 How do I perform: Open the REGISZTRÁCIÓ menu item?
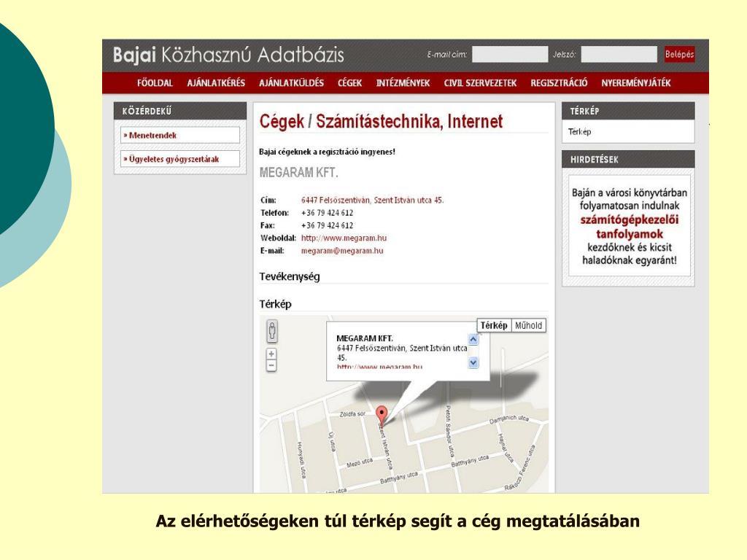(x=559, y=83)
